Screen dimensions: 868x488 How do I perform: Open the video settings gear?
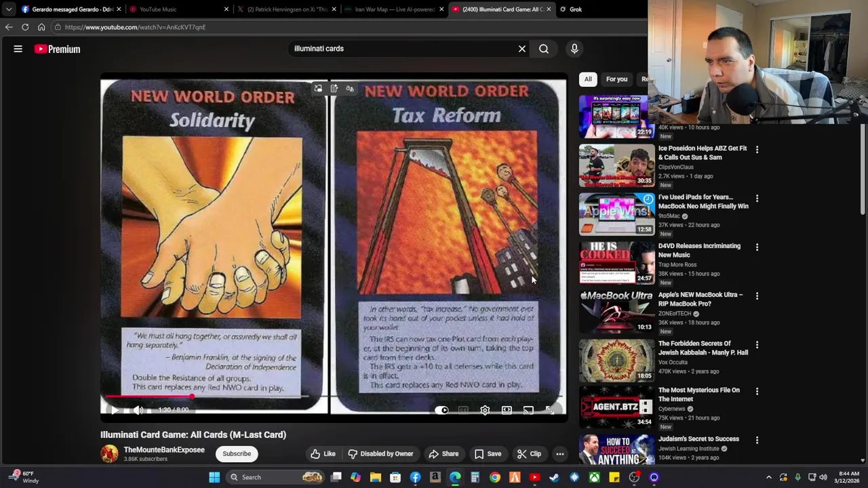485,410
